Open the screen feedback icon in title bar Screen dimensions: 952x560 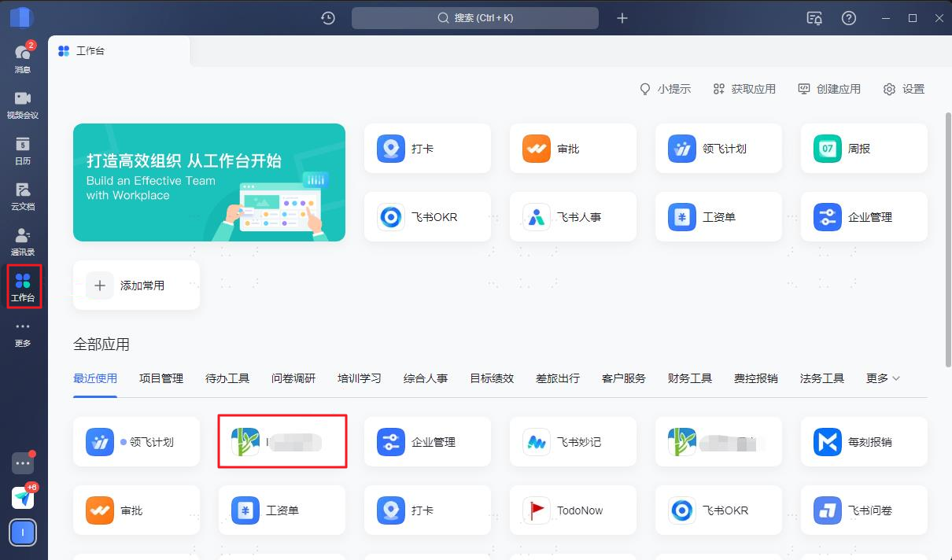(x=815, y=18)
